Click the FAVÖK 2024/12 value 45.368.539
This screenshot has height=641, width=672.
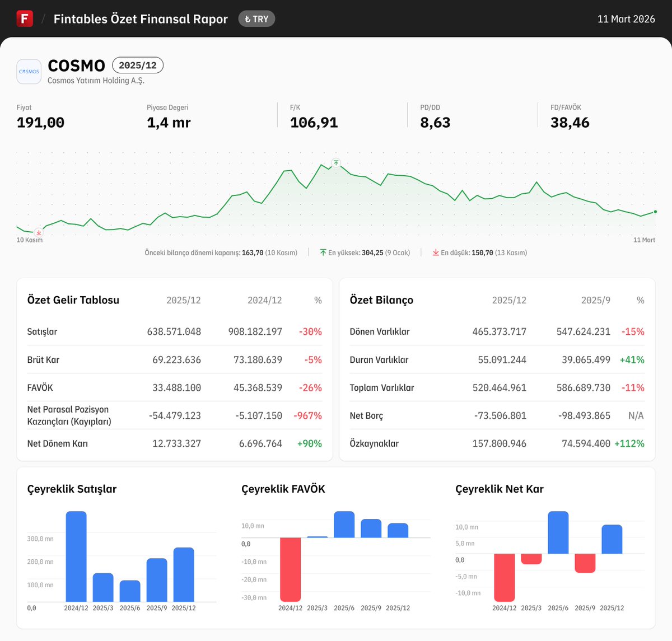pos(258,387)
